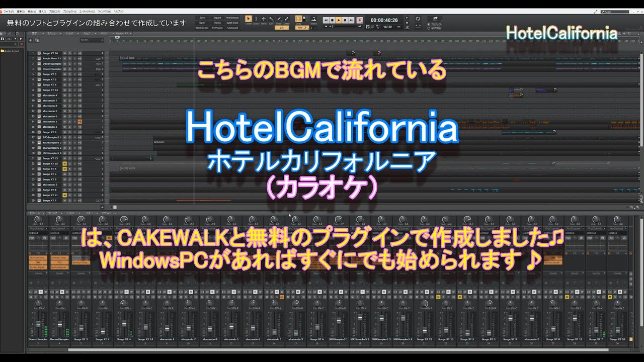Open the Process menu
This screenshot has width=644, height=362.
tap(54, 12)
